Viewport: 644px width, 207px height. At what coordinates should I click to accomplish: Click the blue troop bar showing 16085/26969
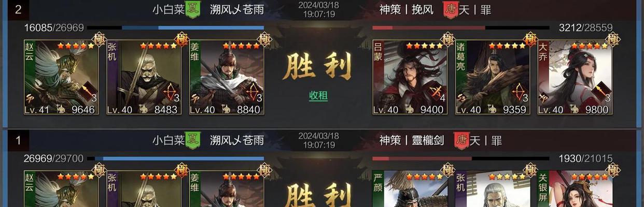pyautogui.click(x=176, y=27)
